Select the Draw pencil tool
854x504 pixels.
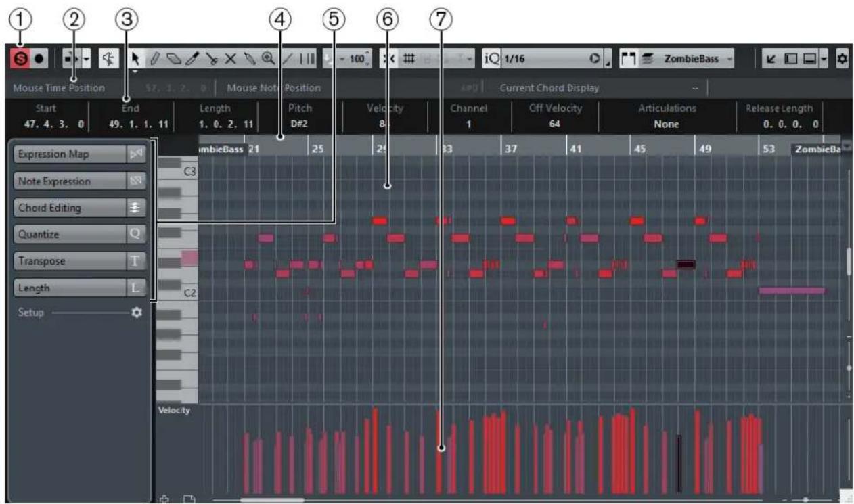pos(154,59)
